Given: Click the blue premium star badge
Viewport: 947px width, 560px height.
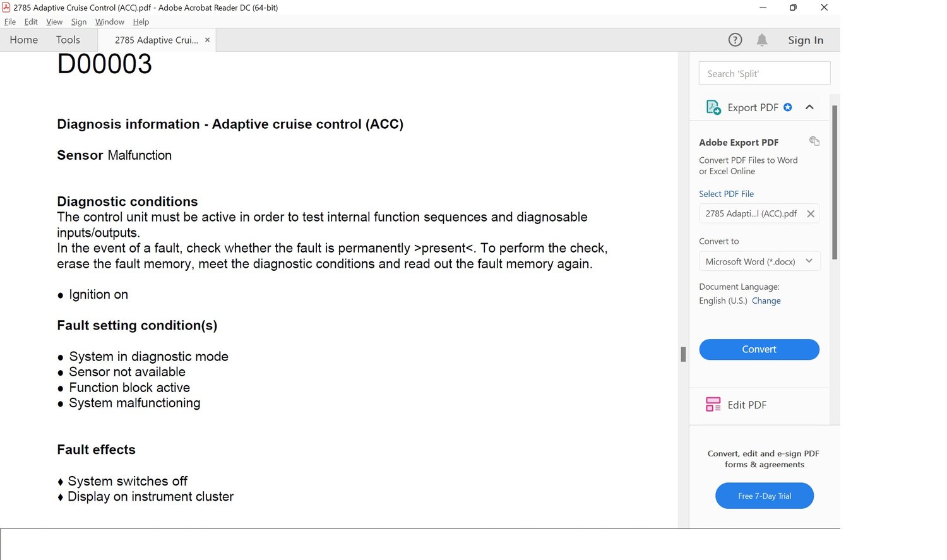Looking at the screenshot, I should [788, 107].
